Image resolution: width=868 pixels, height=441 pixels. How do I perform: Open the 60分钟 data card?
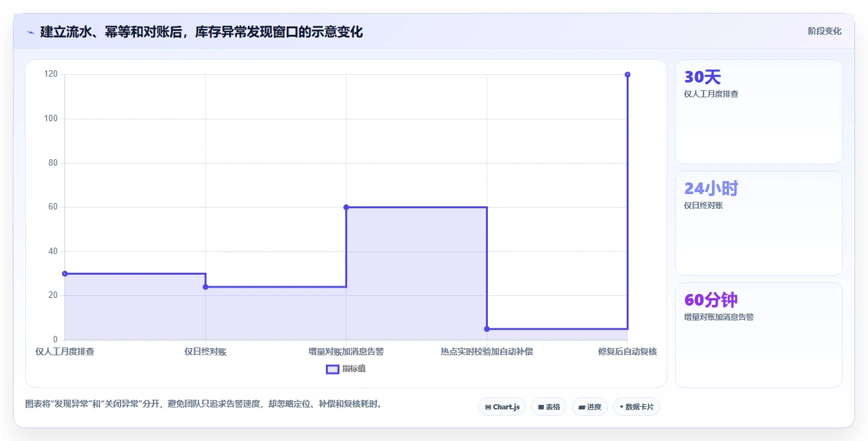pyautogui.click(x=759, y=335)
